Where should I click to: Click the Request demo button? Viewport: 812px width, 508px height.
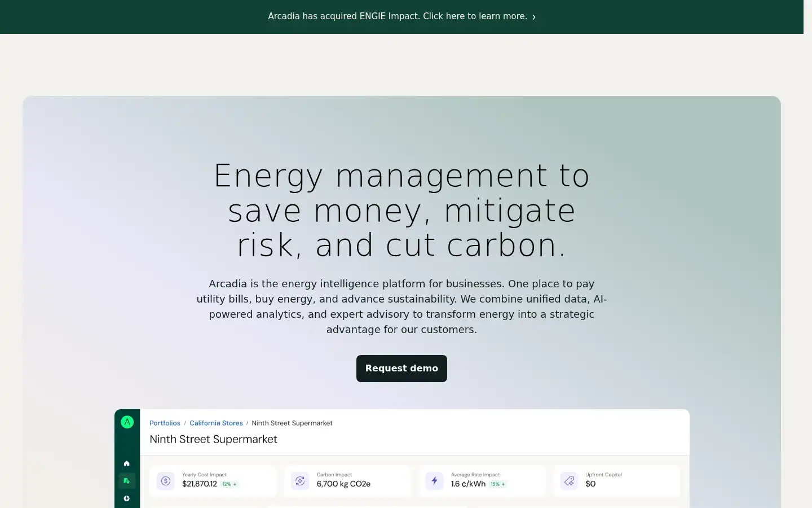401,369
